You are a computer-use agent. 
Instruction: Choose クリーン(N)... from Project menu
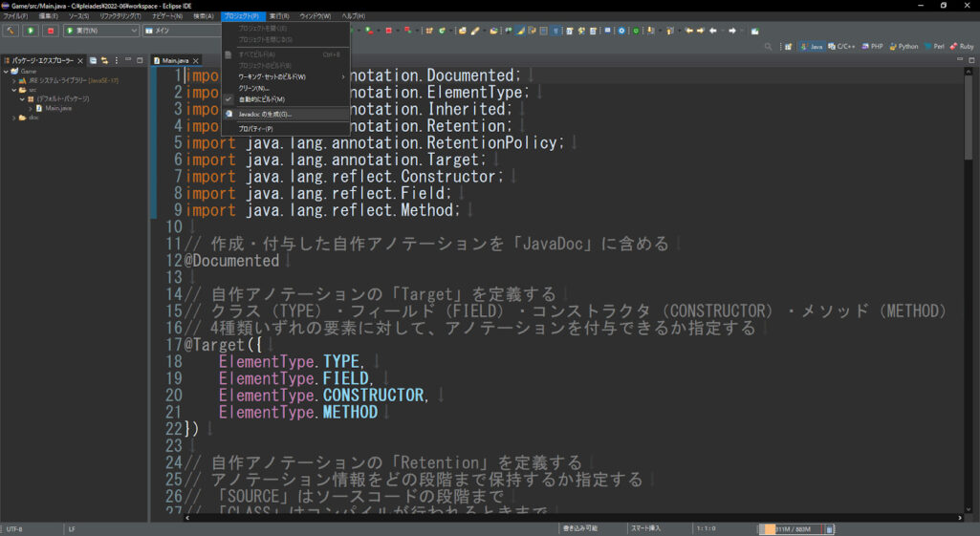point(286,88)
